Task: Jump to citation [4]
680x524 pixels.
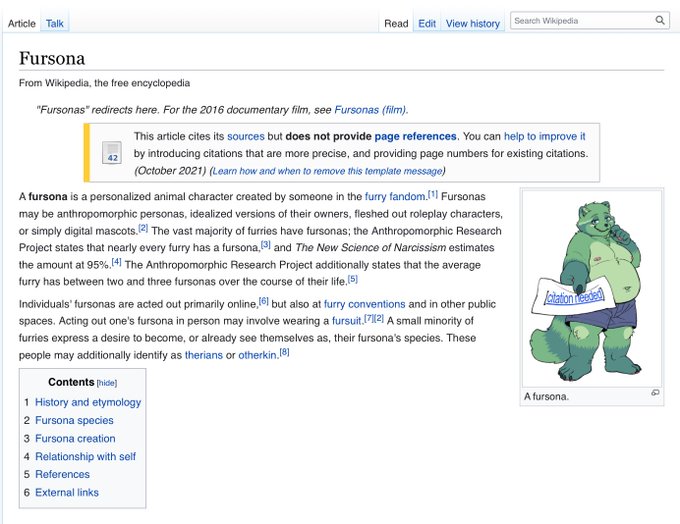Action: pos(116,262)
